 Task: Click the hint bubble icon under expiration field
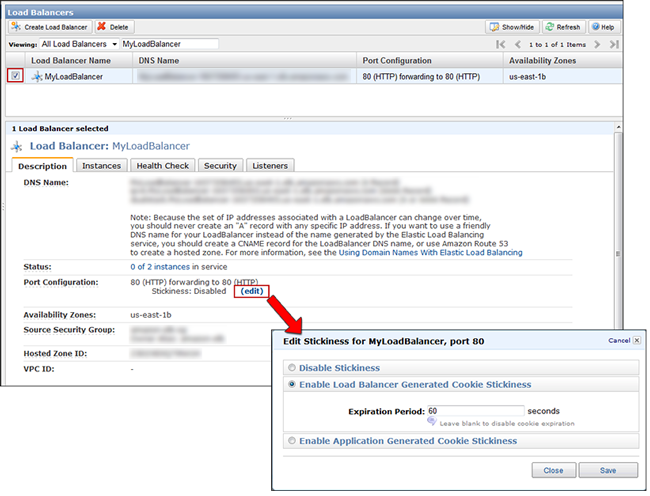[x=432, y=421]
